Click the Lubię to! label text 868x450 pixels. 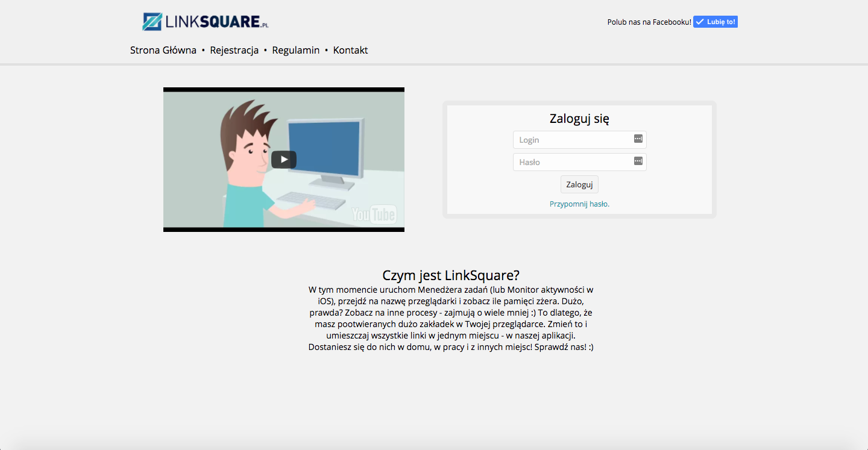tap(721, 22)
